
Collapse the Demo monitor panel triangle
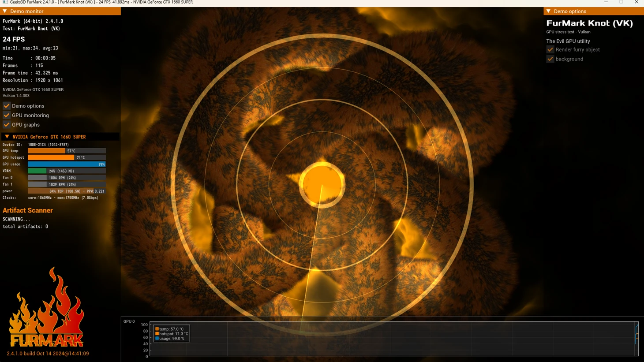pos(5,11)
